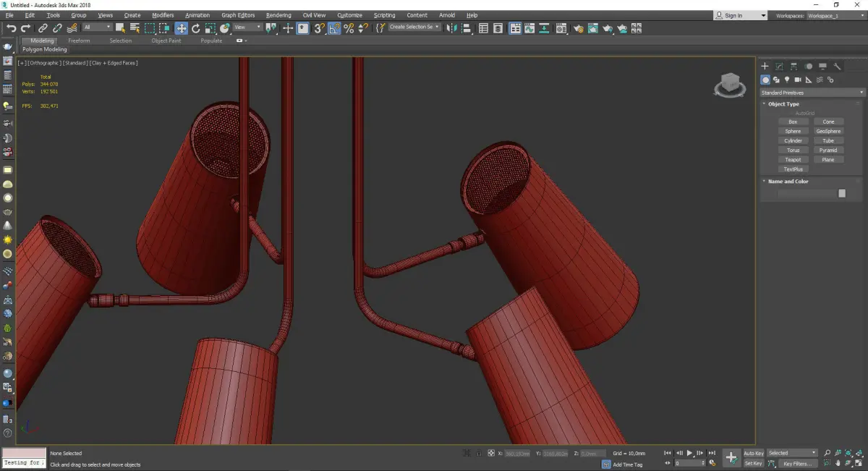Image resolution: width=868 pixels, height=471 pixels.
Task: Open the Modifiers menu
Action: [163, 15]
